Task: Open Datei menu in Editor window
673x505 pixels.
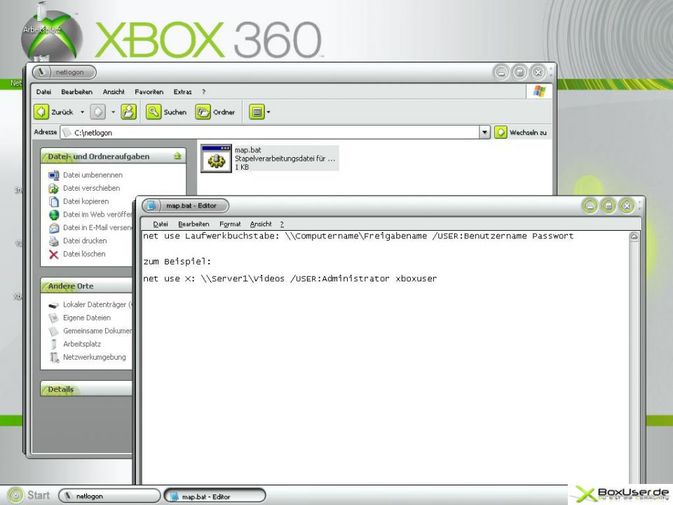Action: pos(161,224)
